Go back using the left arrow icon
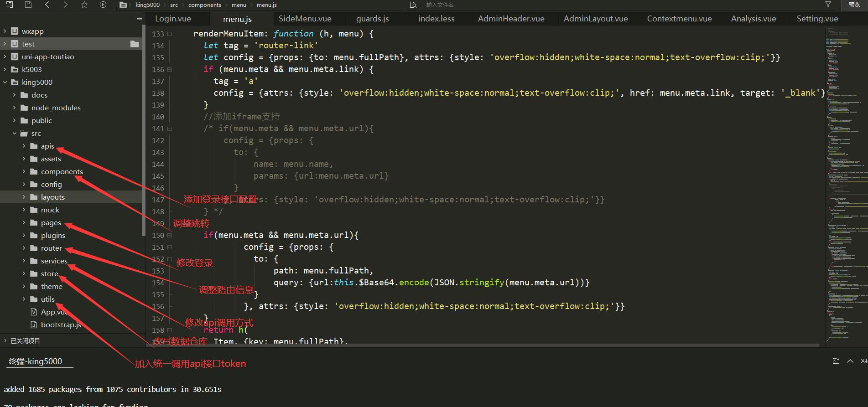The height and width of the screenshot is (407, 868). (47, 5)
